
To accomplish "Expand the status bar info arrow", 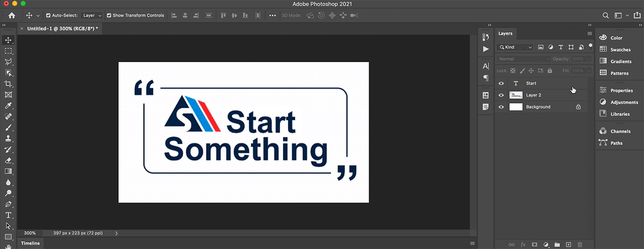I will 116,233.
